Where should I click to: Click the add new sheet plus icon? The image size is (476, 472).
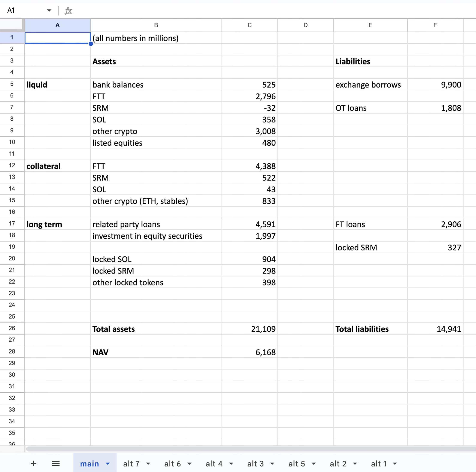(x=33, y=463)
